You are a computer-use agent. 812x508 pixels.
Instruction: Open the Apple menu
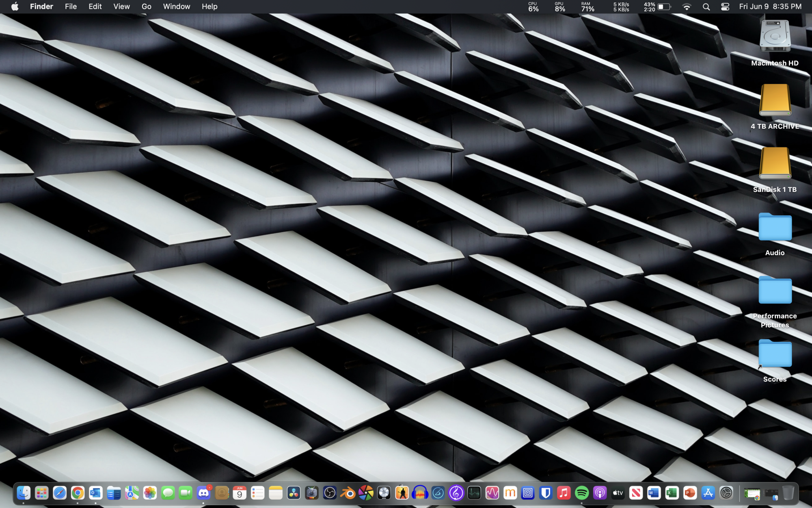pyautogui.click(x=15, y=7)
